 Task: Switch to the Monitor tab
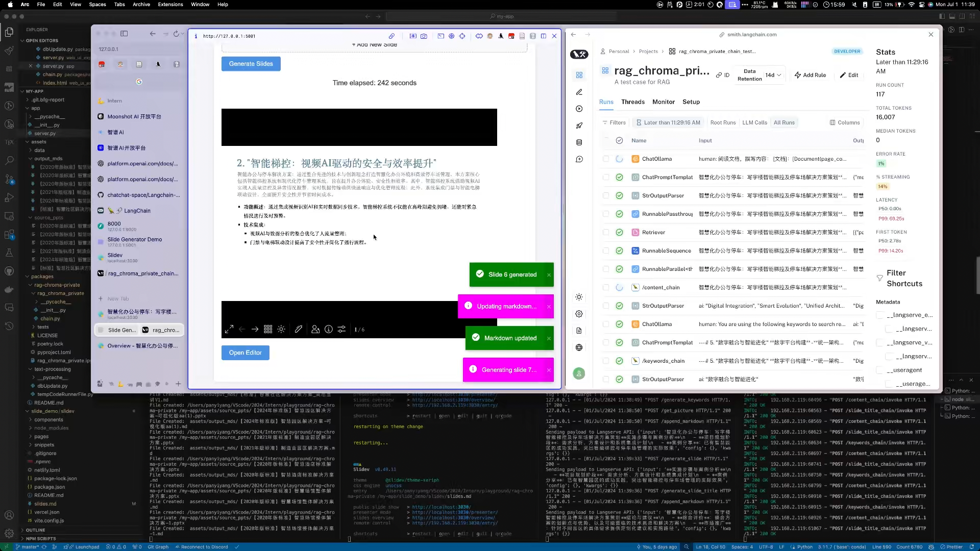pos(663,102)
